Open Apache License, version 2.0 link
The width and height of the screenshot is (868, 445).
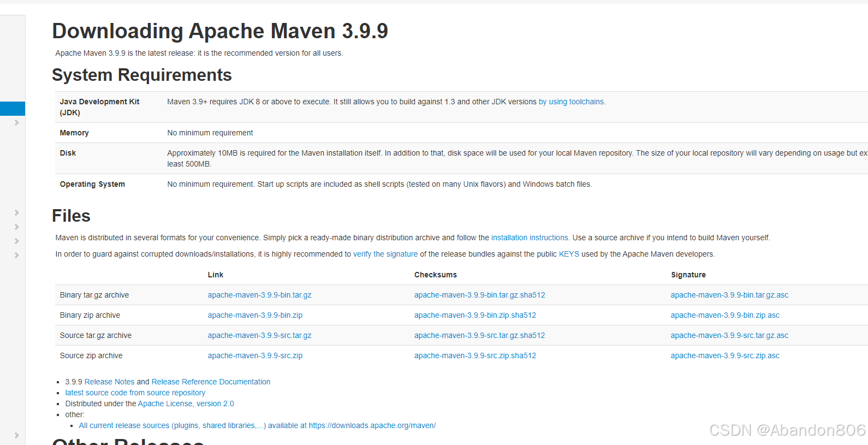186,404
